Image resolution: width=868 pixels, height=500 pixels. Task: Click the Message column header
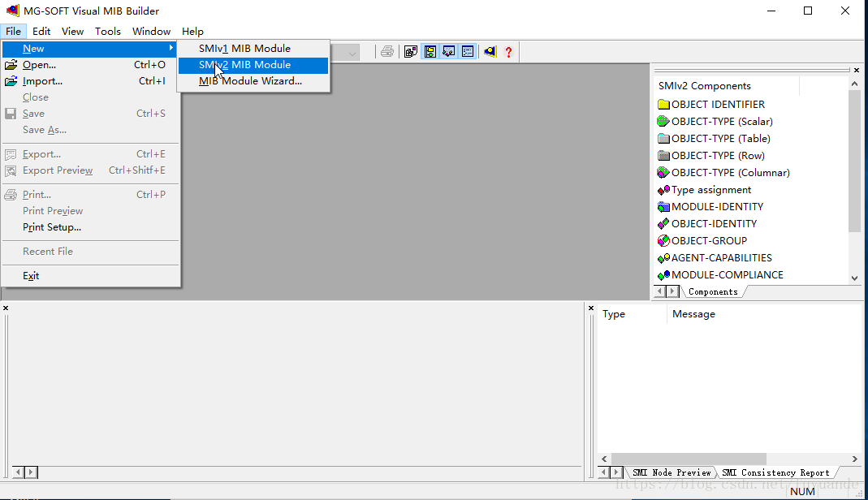[765, 314]
